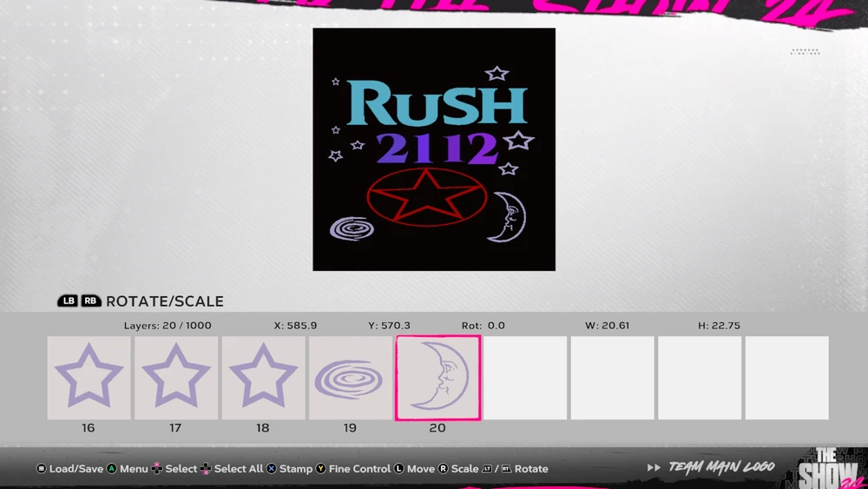This screenshot has height=489, width=868.
Task: Click the L stick Move icon
Action: [398, 468]
